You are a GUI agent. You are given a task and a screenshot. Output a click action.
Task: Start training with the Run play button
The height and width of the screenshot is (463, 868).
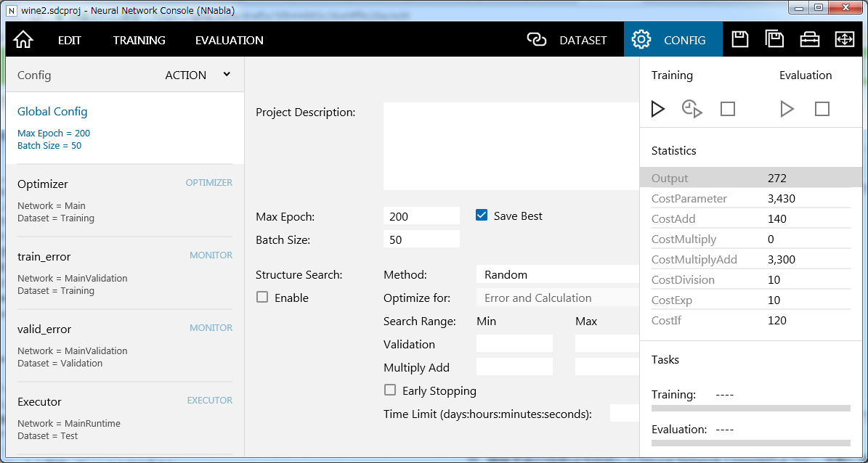coord(657,109)
